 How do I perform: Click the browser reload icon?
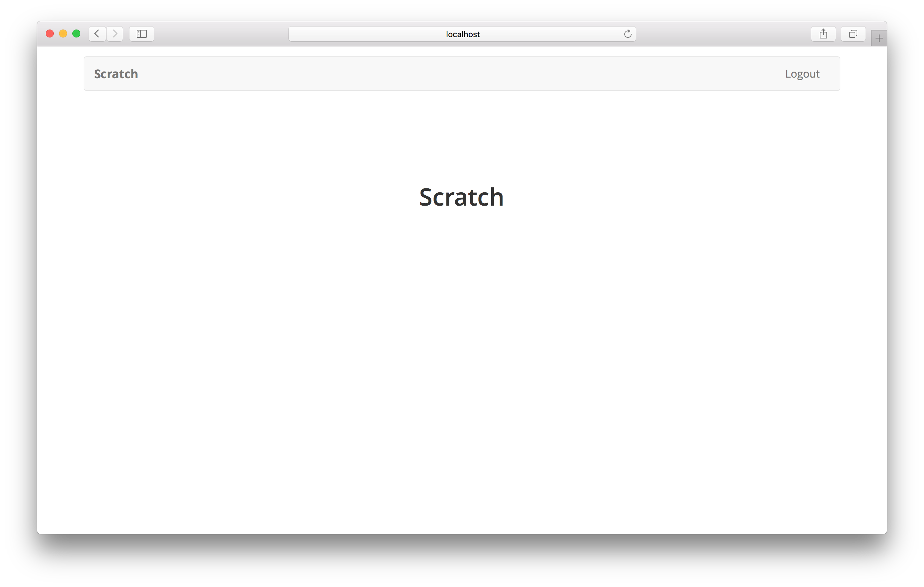[627, 32]
